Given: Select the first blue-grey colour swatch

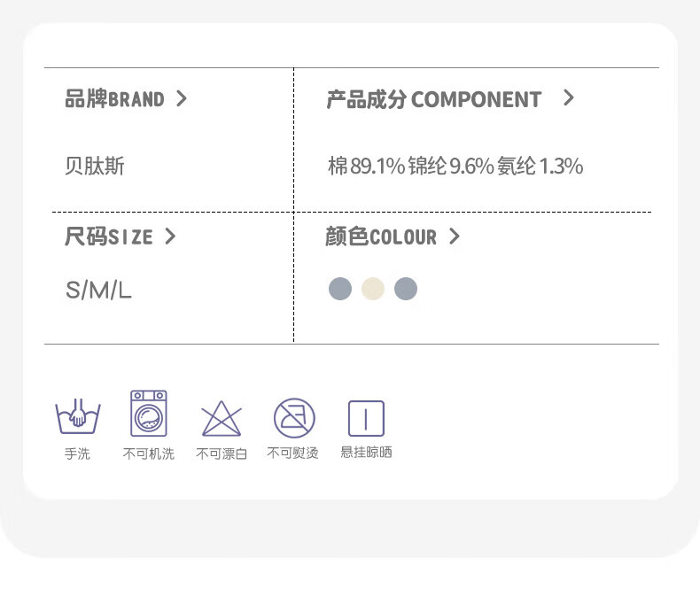Looking at the screenshot, I should click(340, 289).
